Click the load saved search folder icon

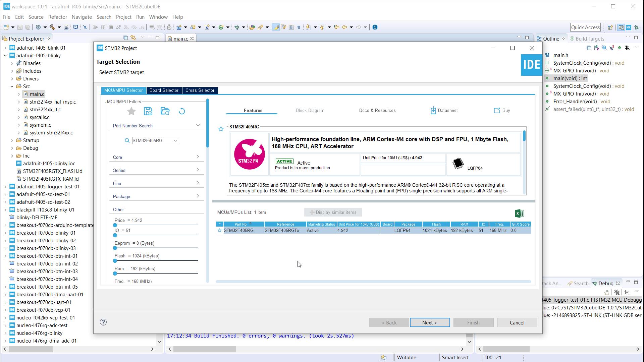point(165,111)
